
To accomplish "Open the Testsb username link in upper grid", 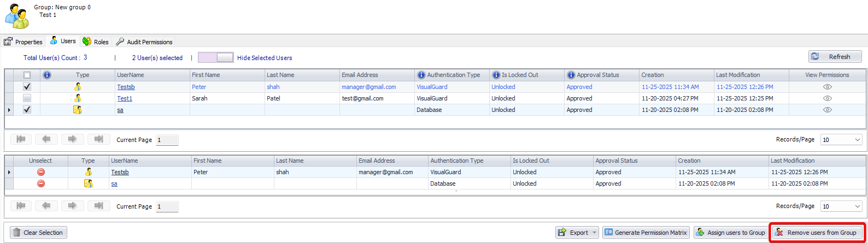I will 126,87.
